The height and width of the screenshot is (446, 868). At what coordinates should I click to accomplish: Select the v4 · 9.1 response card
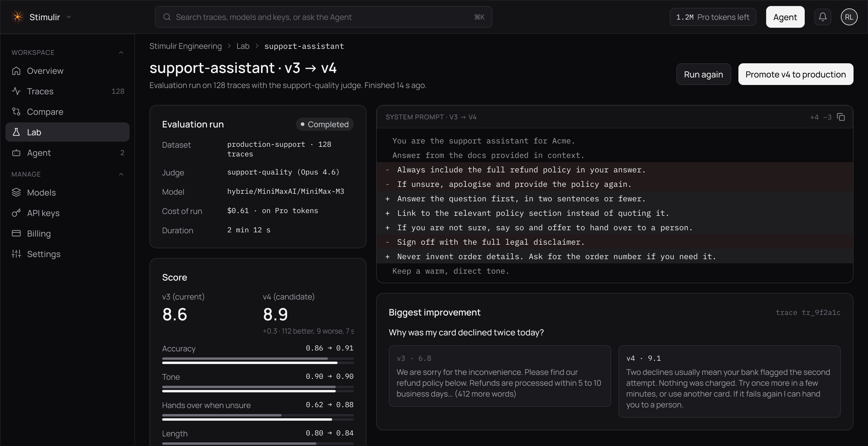point(729,381)
